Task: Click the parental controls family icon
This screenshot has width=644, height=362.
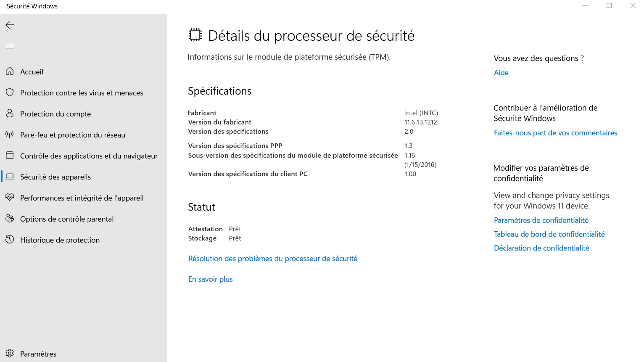Action: [10, 219]
